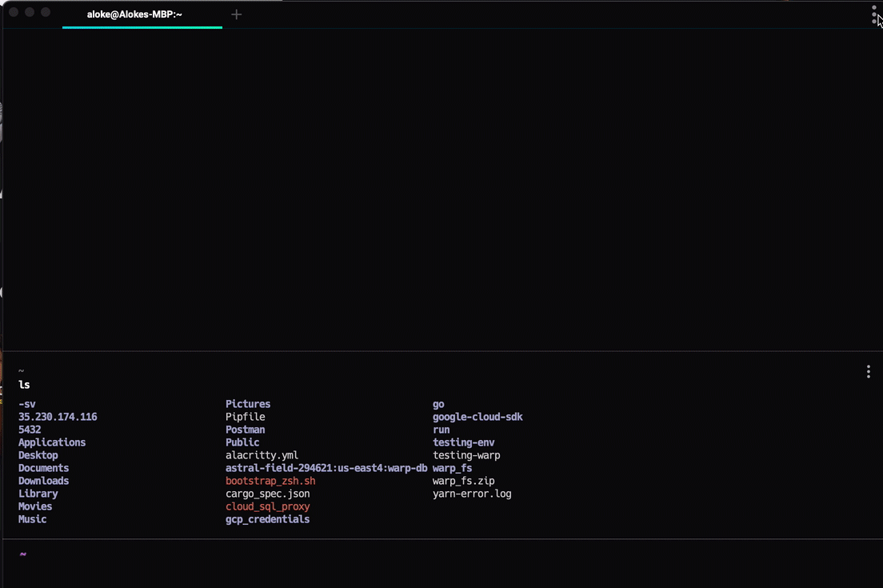The image size is (883, 588).
Task: Open a new tab with the plus button
Action: tap(236, 13)
